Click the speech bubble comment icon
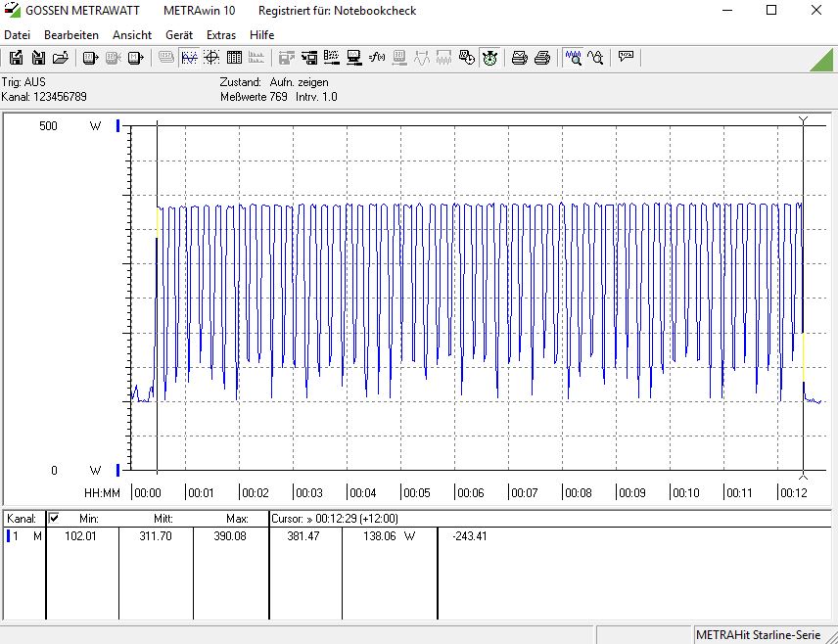Screen dimensions: 838x644 [626, 58]
